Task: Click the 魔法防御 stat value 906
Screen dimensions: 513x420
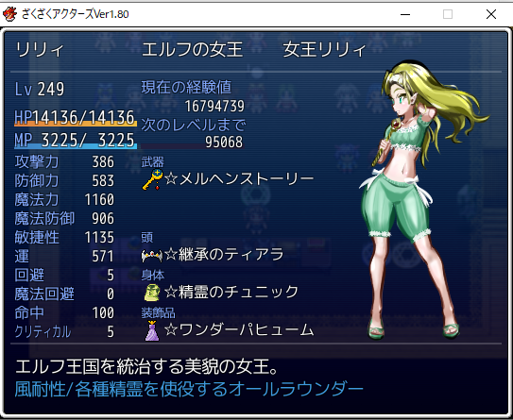Action: pos(103,218)
